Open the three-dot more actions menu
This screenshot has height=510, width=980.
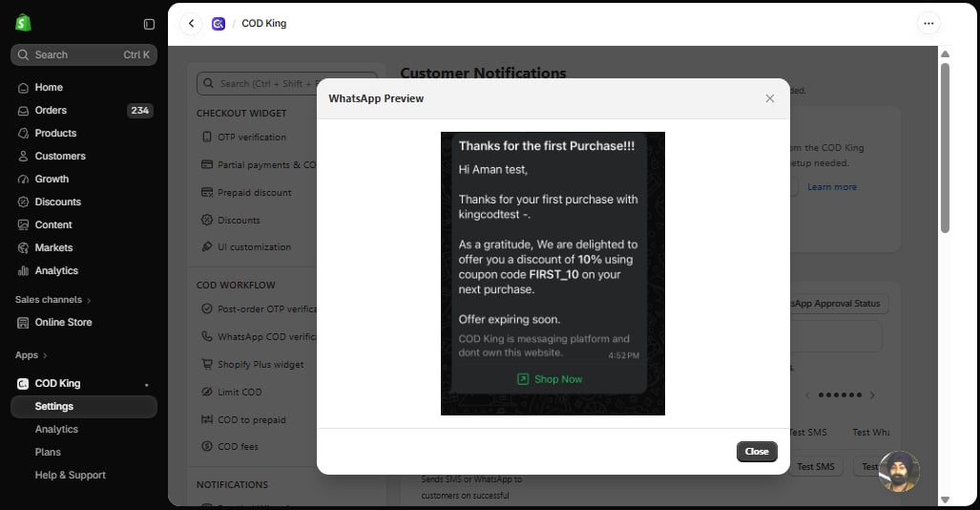(x=928, y=24)
